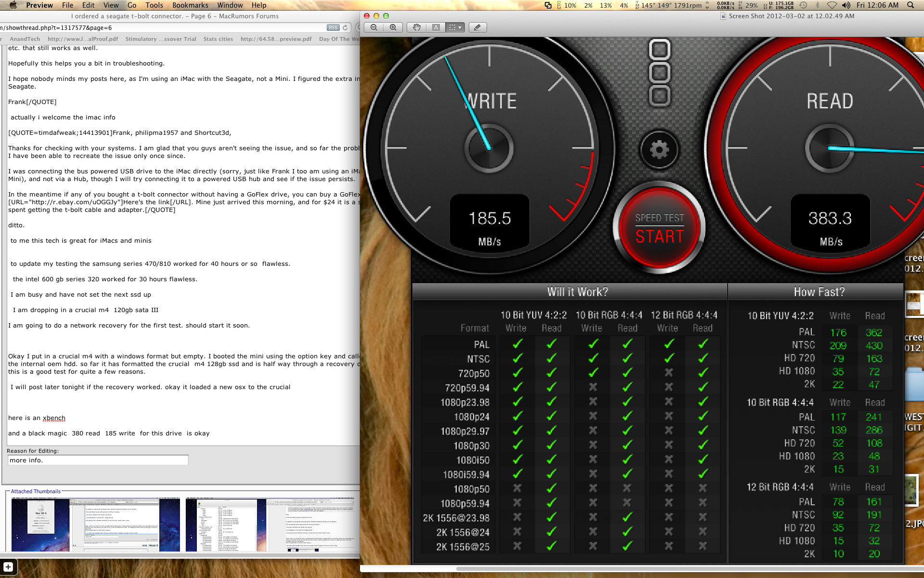Open the Edit menu
924x578 pixels.
point(88,5)
